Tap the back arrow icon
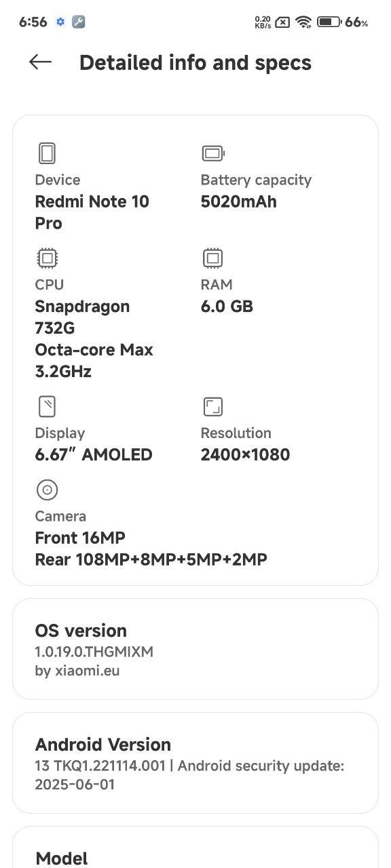The width and height of the screenshot is (391, 868). [x=40, y=62]
